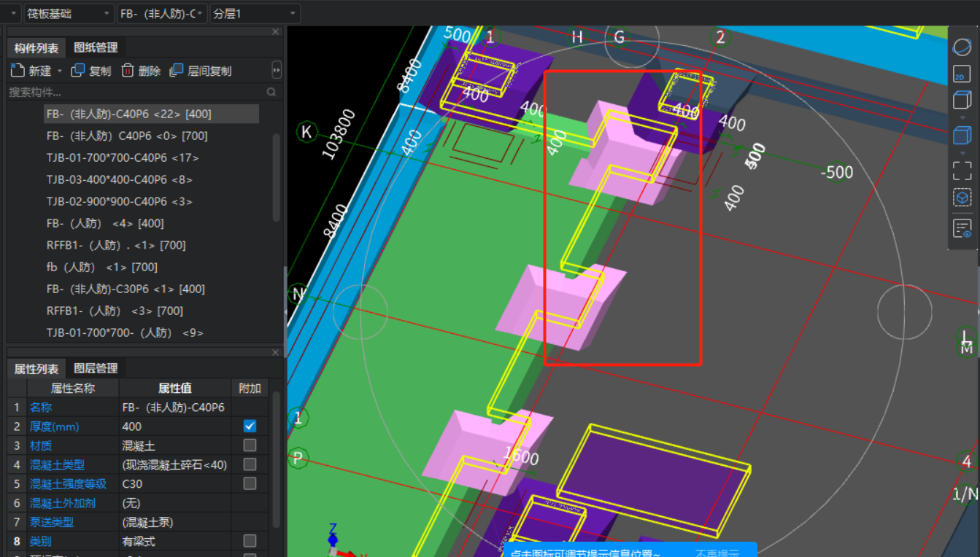Click the component list vertical scrollbar
Image resolution: width=980 pixels, height=557 pixels.
pos(276,177)
